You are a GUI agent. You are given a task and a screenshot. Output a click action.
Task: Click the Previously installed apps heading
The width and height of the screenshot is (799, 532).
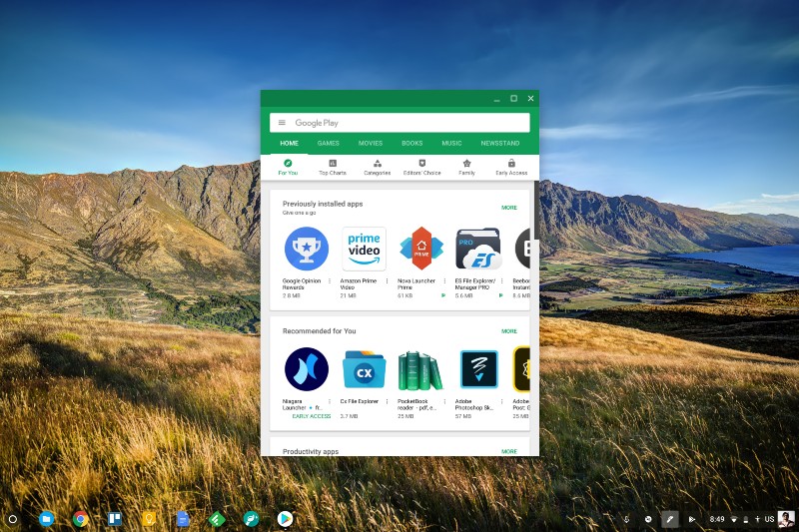[x=323, y=204]
